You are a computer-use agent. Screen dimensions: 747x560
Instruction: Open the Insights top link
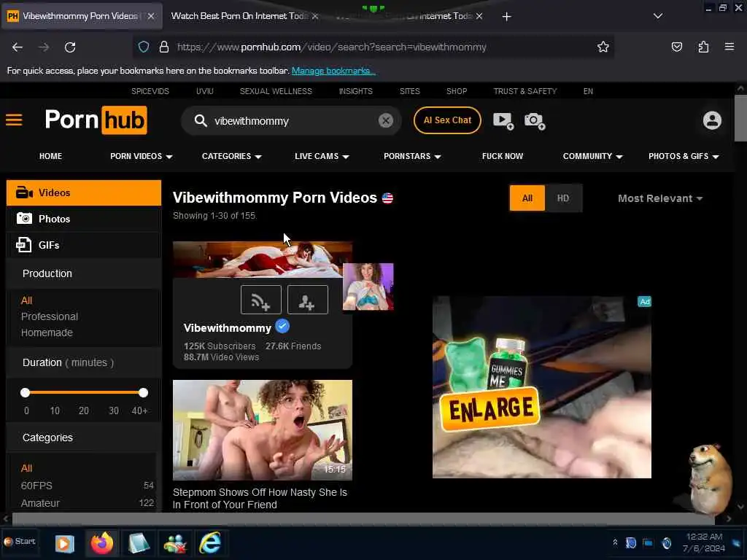(355, 91)
